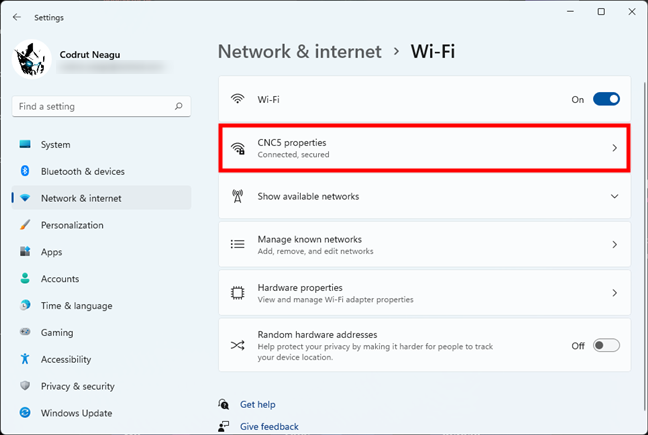Open Privacy & security category

pyautogui.click(x=101, y=386)
